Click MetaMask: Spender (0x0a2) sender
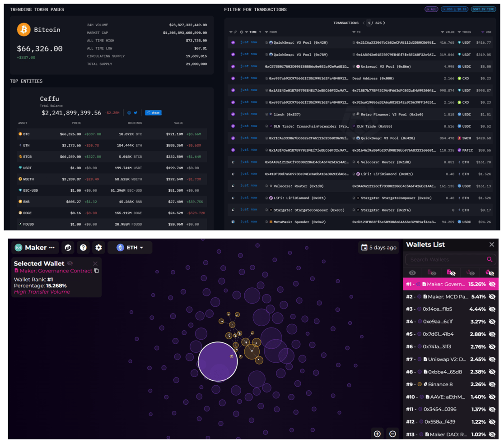The width and height of the screenshot is (504, 443). [299, 222]
